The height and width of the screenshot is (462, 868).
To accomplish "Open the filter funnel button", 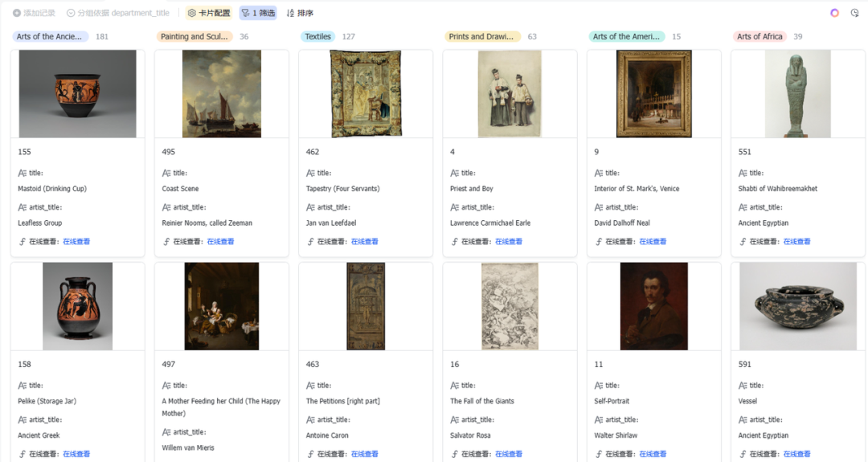I will 259,13.
